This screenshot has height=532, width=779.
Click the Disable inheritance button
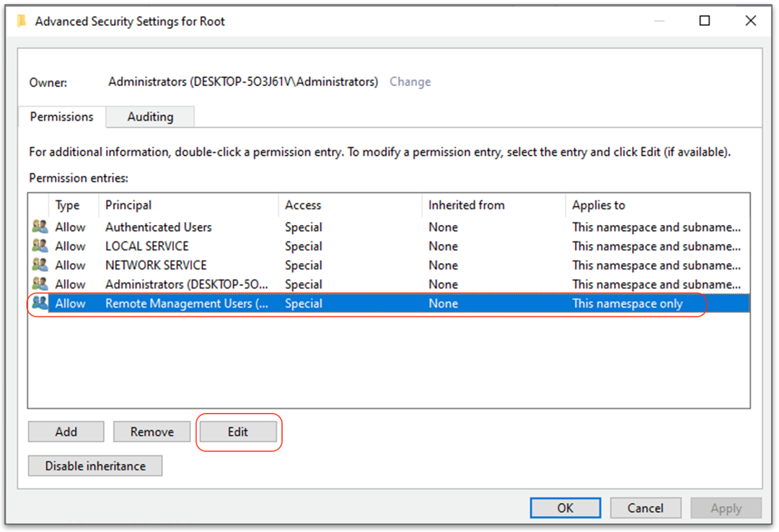point(94,465)
